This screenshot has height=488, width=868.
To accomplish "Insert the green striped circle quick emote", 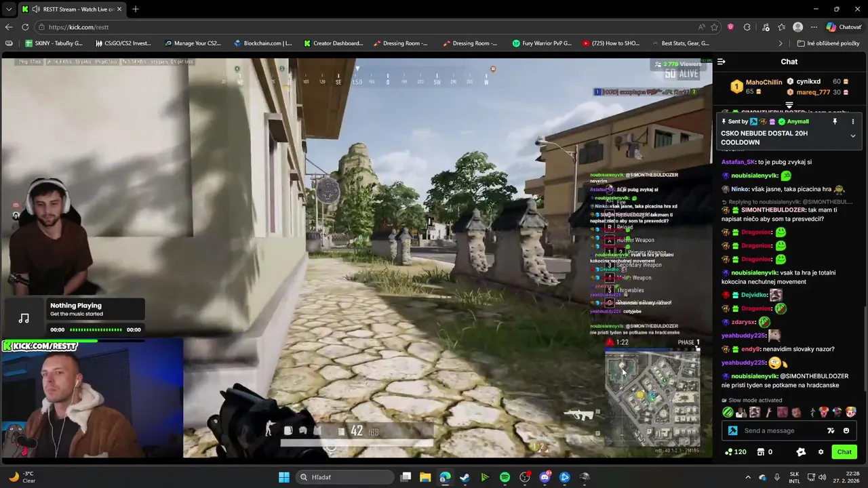I will click(x=728, y=412).
